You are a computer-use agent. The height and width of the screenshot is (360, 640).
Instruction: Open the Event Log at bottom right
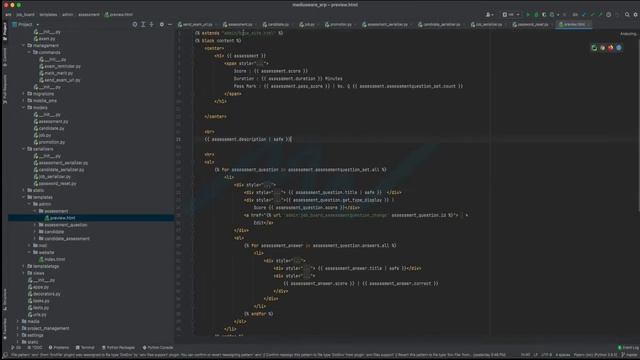(x=628, y=348)
